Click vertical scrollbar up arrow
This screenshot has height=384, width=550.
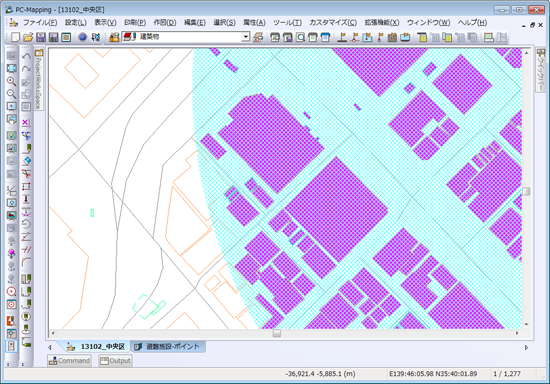pyautogui.click(x=526, y=53)
